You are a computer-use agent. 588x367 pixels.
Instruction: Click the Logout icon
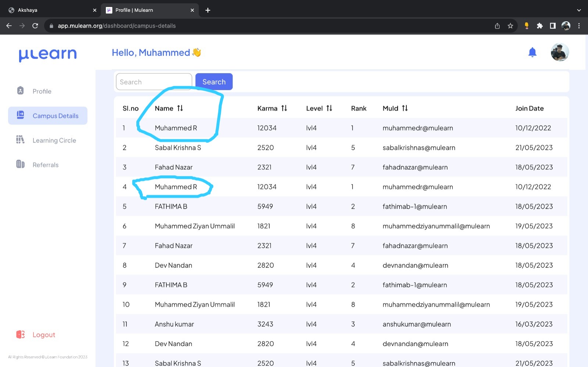[20, 334]
